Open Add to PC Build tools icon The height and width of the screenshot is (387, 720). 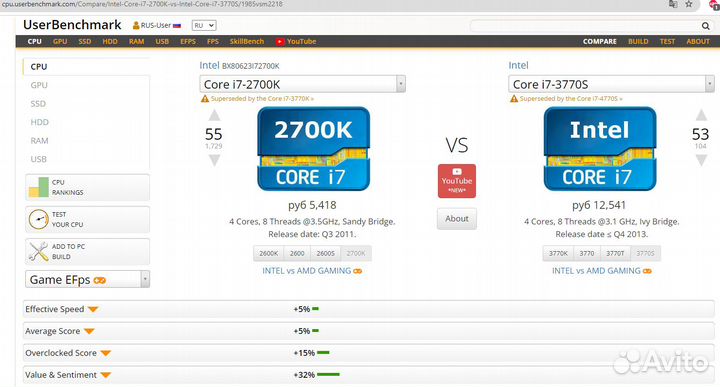(39, 252)
